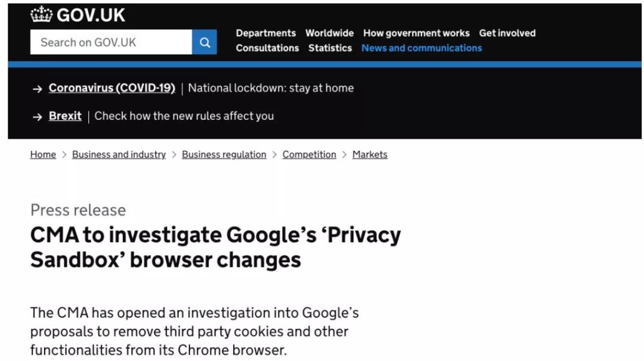Follow the Brexit link

click(x=65, y=116)
